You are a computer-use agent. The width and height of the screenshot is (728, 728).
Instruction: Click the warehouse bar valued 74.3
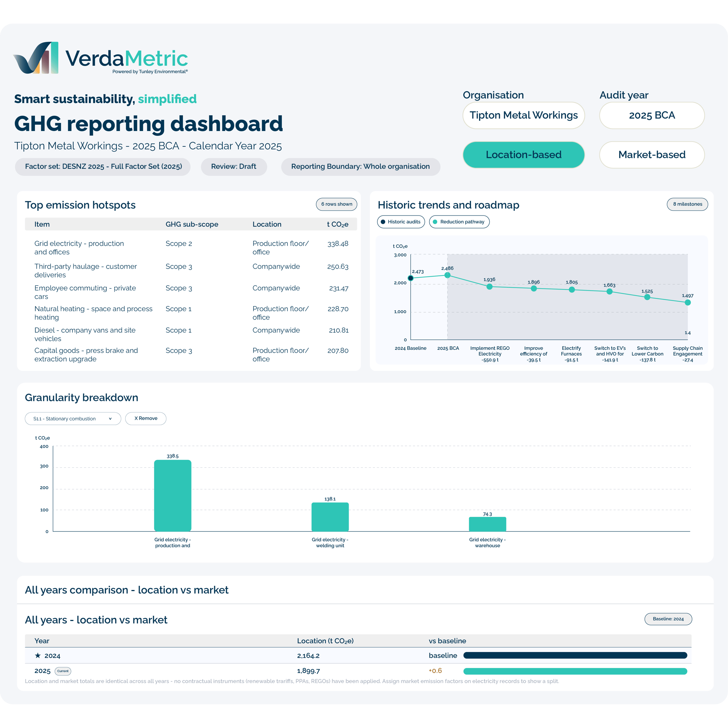(487, 524)
